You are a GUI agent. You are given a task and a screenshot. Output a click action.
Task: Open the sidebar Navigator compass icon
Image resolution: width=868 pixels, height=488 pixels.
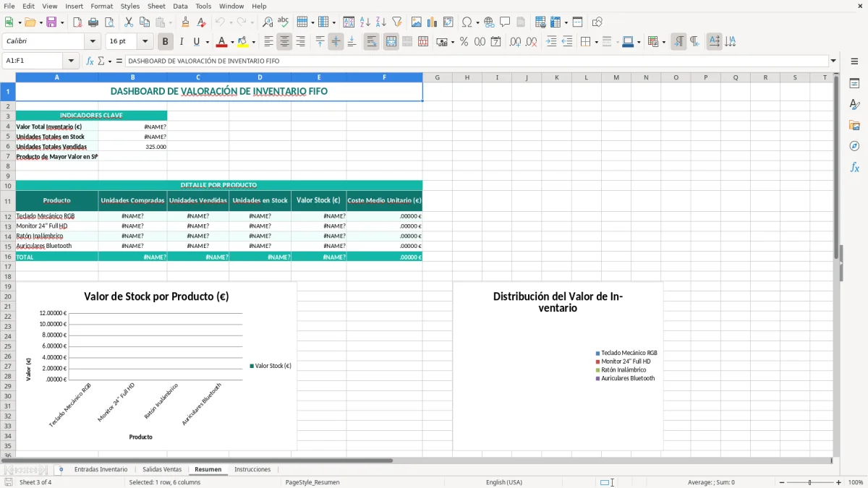pyautogui.click(x=854, y=146)
